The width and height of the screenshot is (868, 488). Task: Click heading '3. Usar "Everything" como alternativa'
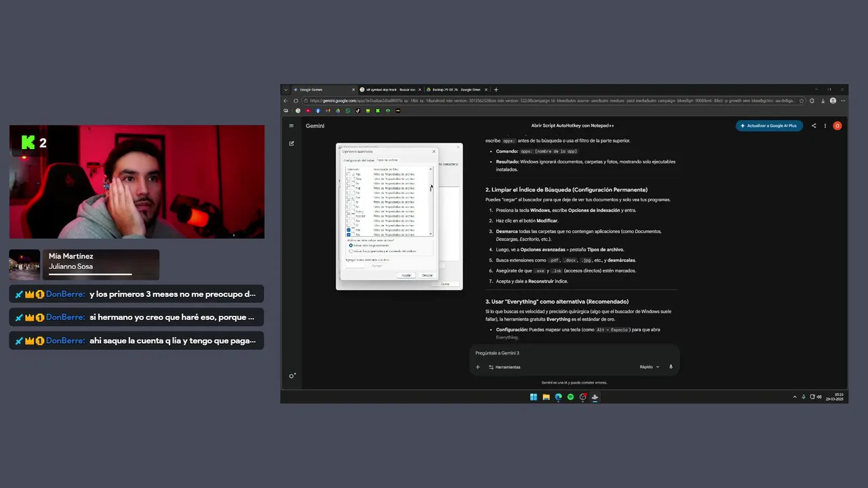(557, 302)
